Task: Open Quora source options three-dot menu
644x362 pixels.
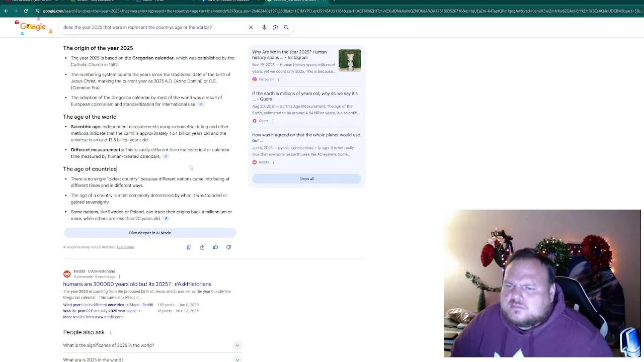Action: [273, 121]
